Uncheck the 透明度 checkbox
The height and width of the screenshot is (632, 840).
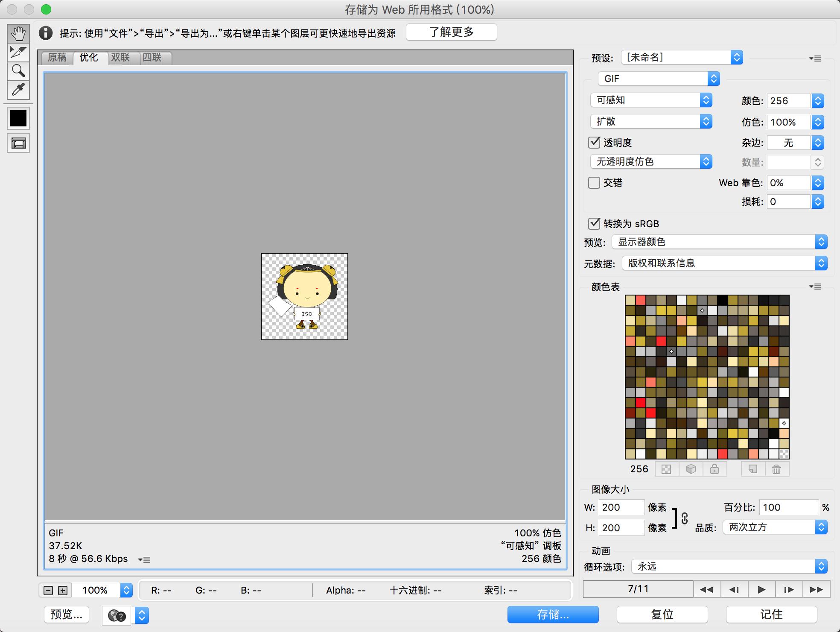[x=594, y=142]
